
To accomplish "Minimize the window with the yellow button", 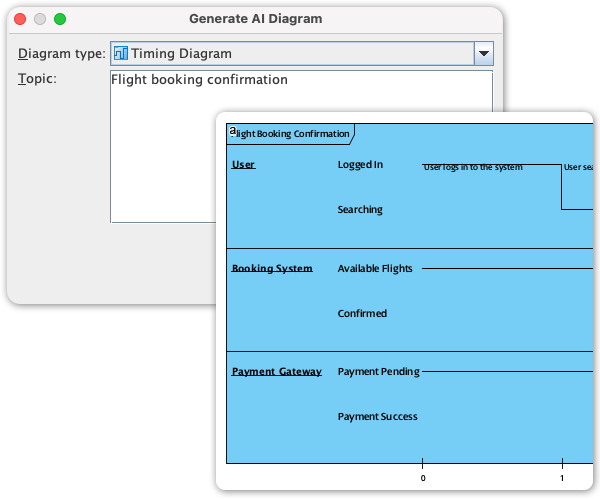I will coord(40,19).
